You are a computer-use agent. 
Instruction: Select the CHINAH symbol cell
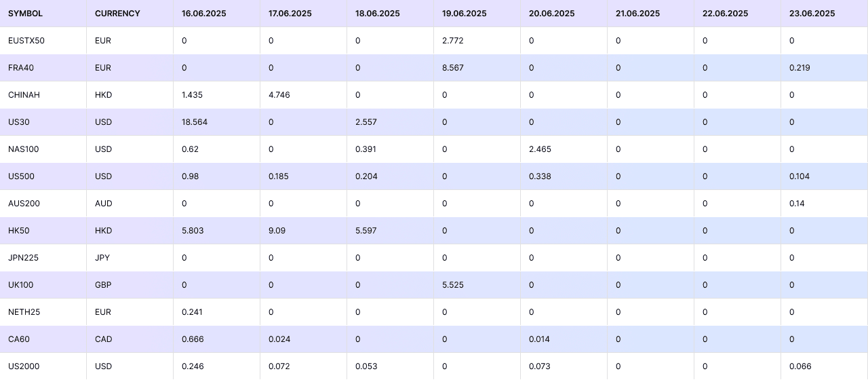click(x=24, y=95)
